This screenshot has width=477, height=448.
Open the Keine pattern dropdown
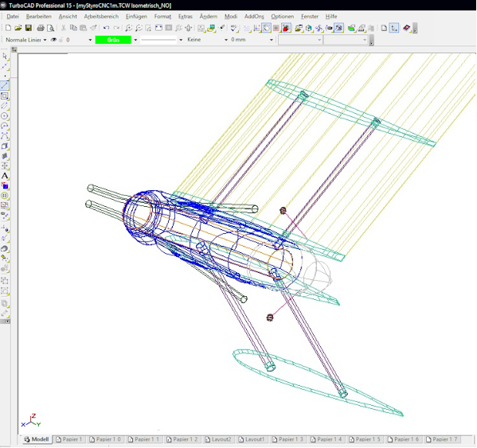[207, 40]
